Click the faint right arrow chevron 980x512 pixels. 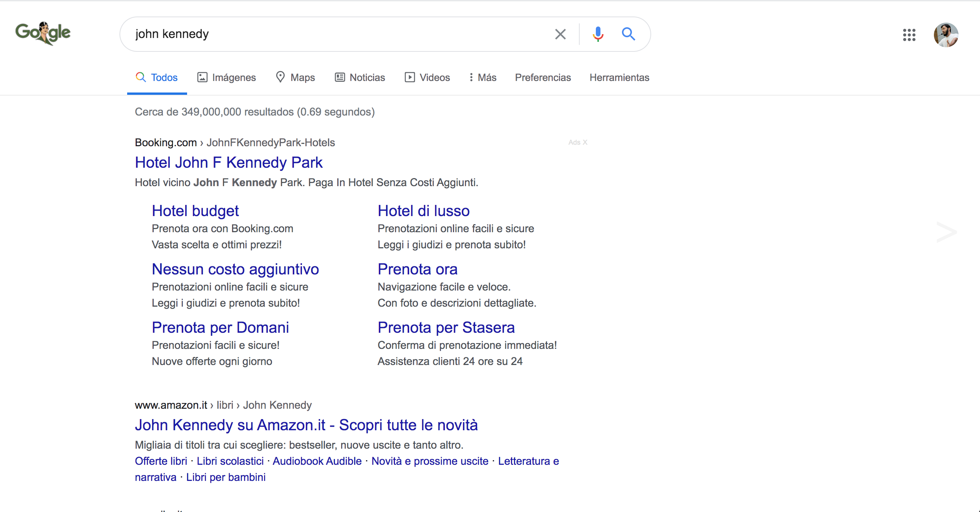tap(946, 232)
